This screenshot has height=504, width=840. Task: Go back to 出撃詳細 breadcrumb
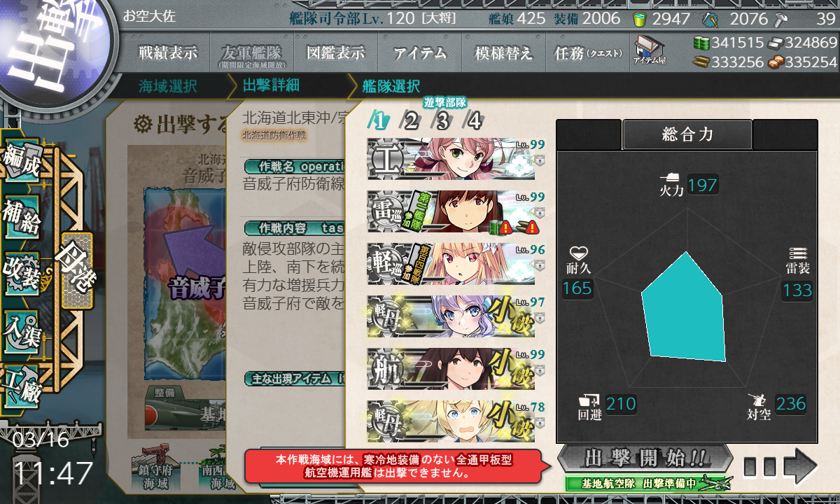point(272,86)
